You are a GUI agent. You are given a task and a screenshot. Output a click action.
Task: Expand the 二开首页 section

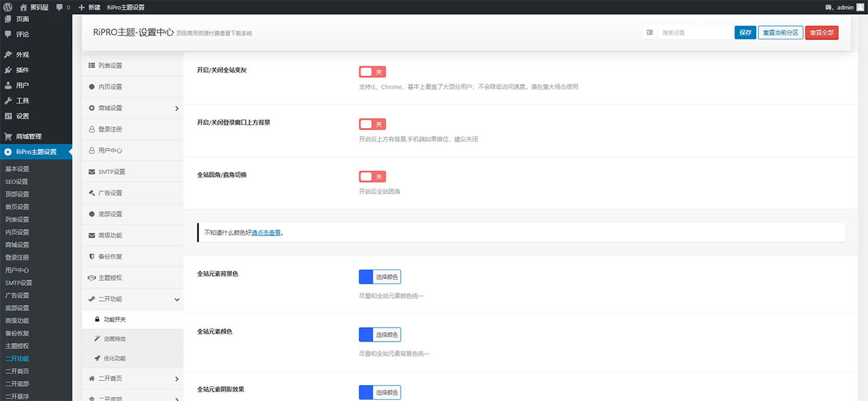(176, 379)
